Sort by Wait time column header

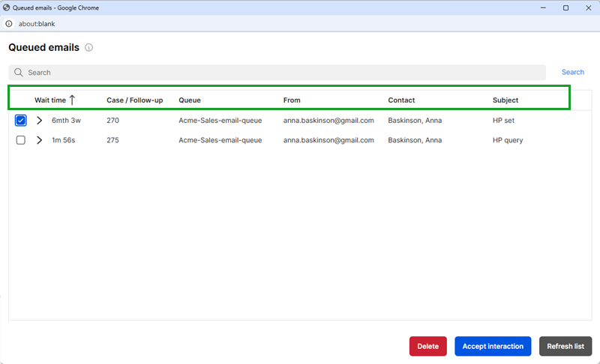(50, 100)
